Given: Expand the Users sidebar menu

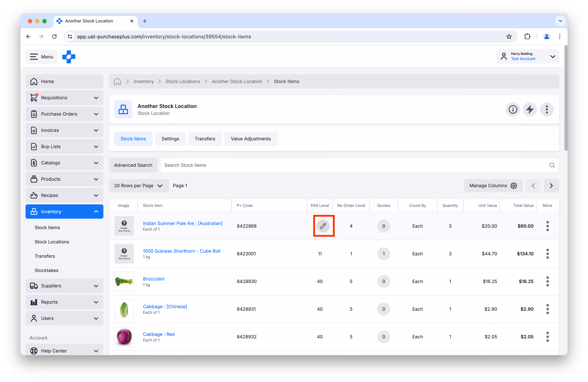Looking at the screenshot, I should (64, 318).
